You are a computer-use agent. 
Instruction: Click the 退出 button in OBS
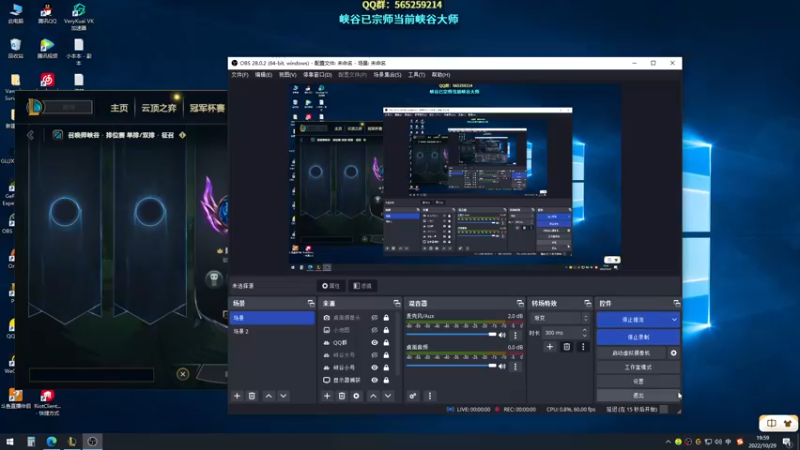click(638, 395)
